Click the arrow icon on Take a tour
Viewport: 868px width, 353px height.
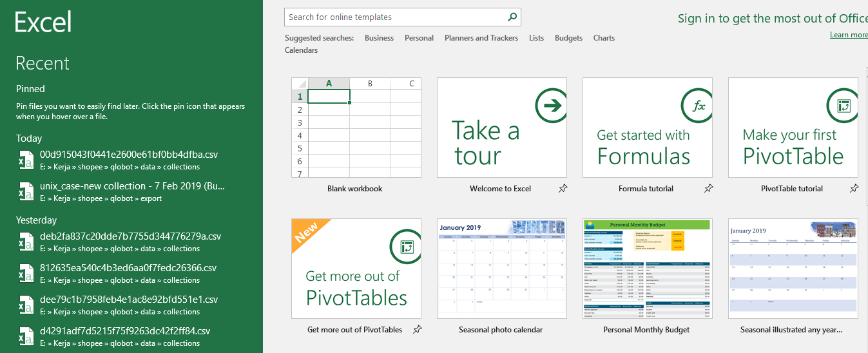point(551,105)
